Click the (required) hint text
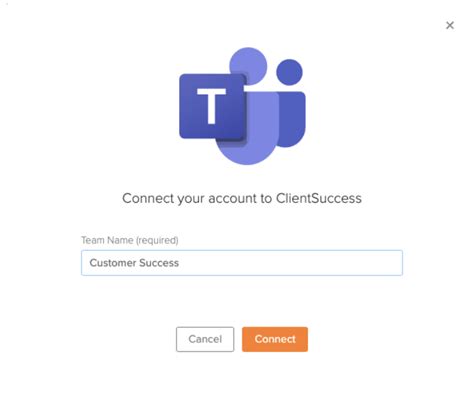 157,240
